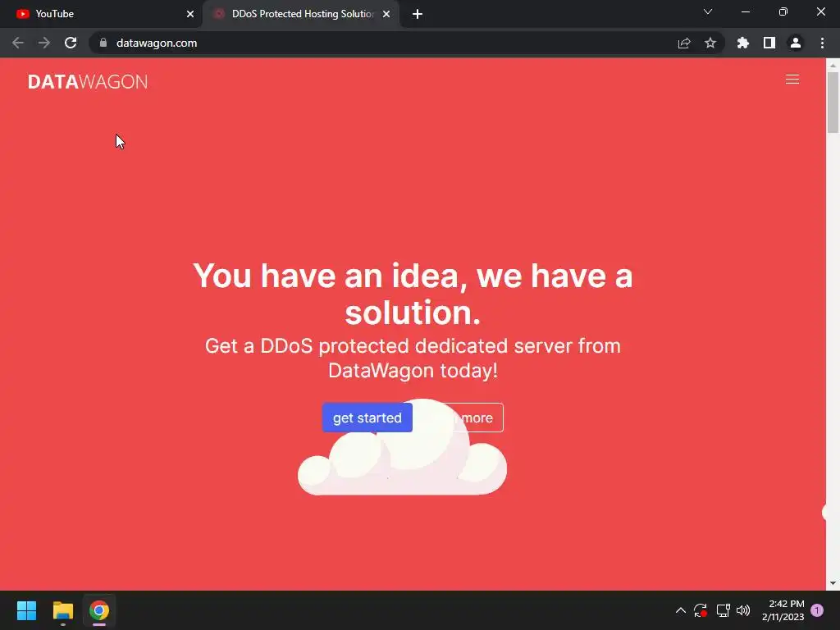Reload the current page

(x=71, y=43)
